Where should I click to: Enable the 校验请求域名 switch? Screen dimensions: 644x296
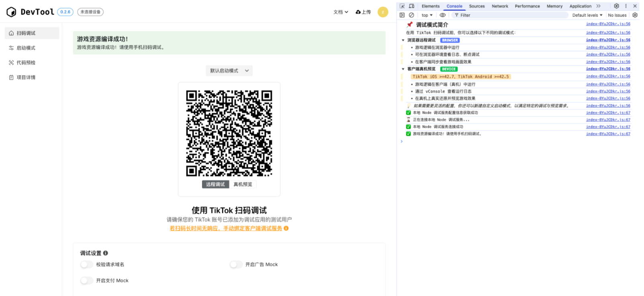point(86,264)
